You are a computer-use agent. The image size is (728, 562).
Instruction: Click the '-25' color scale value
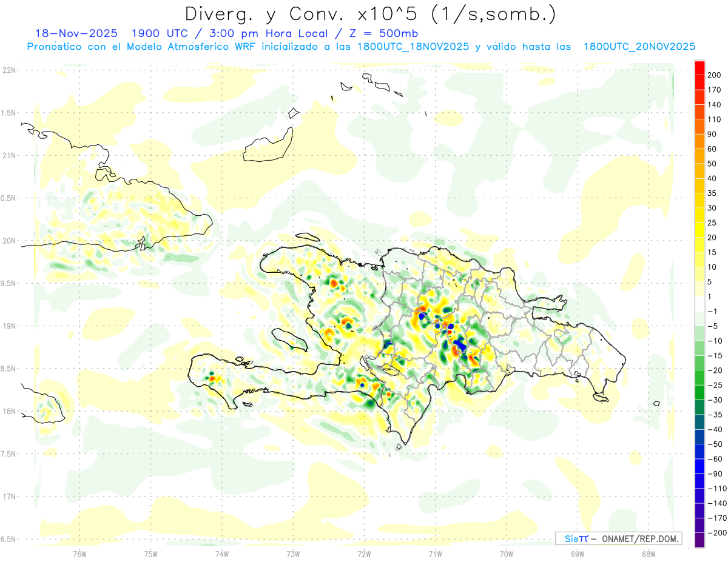coord(715,385)
